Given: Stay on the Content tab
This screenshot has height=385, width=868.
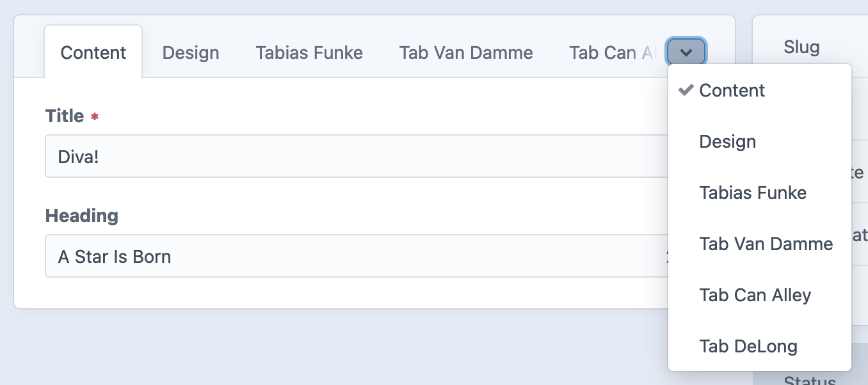Looking at the screenshot, I should [92, 52].
